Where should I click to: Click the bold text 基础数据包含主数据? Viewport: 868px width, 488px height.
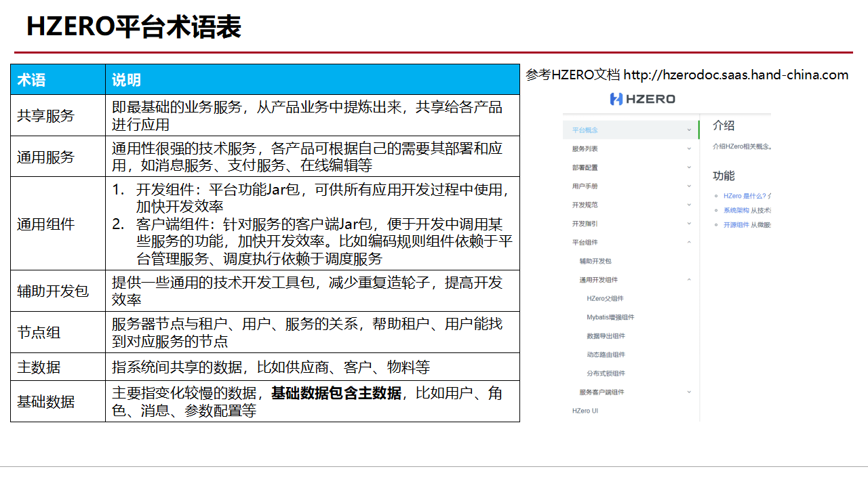click(336, 392)
